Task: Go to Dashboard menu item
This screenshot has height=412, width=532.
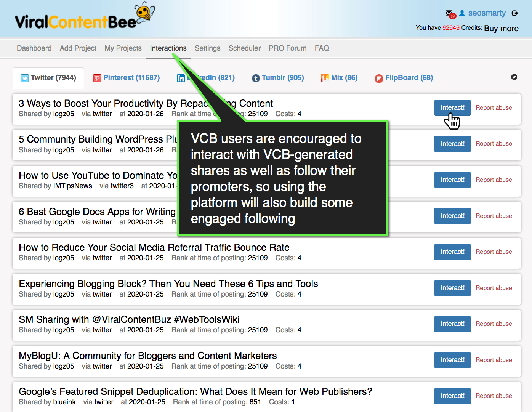Action: [34, 48]
